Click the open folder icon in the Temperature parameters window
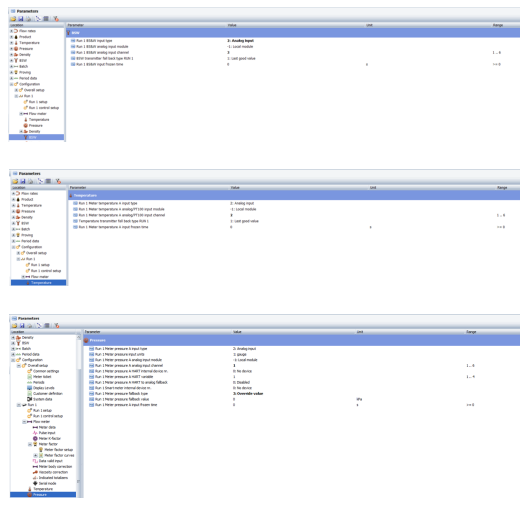 pyautogui.click(x=15, y=181)
